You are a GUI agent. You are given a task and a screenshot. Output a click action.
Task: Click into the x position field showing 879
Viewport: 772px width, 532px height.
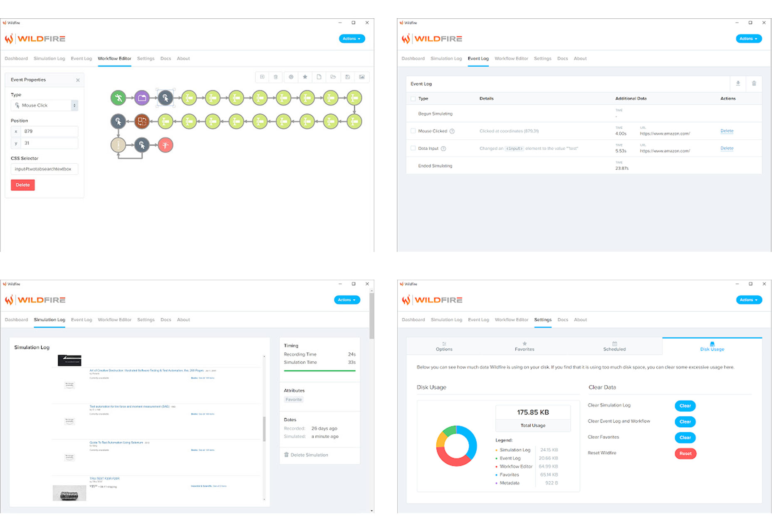click(x=49, y=131)
